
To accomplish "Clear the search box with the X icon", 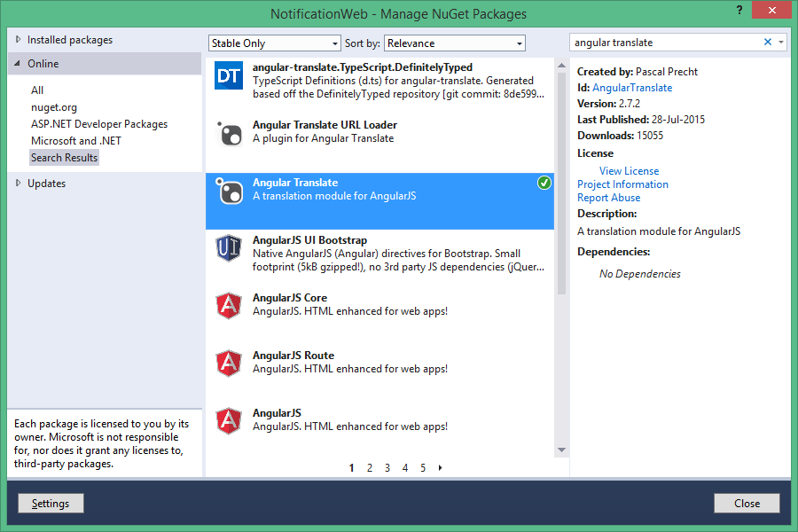I will pos(768,42).
